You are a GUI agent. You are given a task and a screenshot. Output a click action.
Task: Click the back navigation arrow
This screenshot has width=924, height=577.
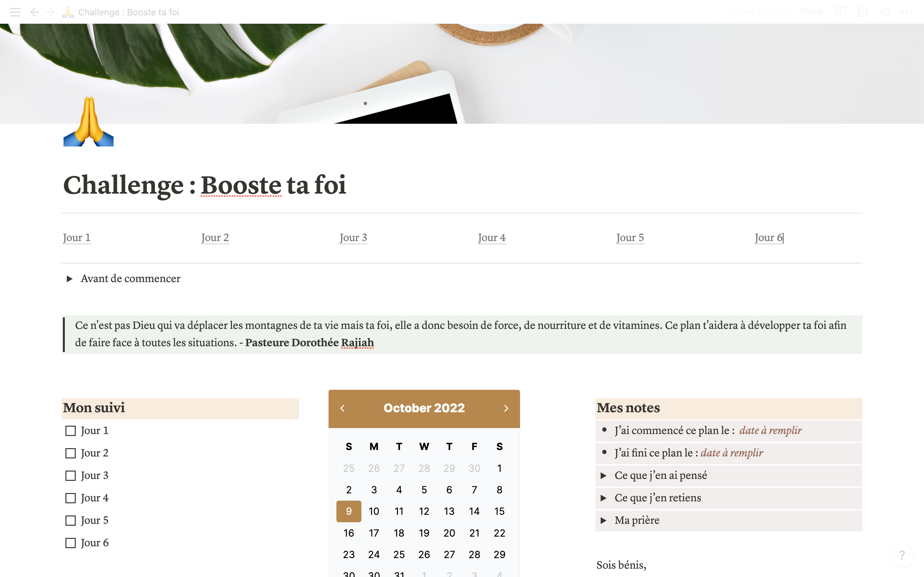click(x=34, y=12)
